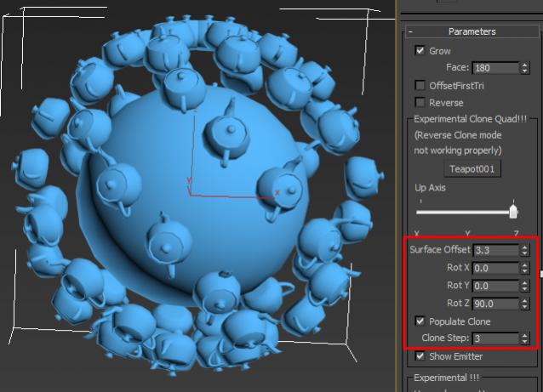543x392 pixels.
Task: Decrease Face value with spinner down arrow
Action: [524, 71]
